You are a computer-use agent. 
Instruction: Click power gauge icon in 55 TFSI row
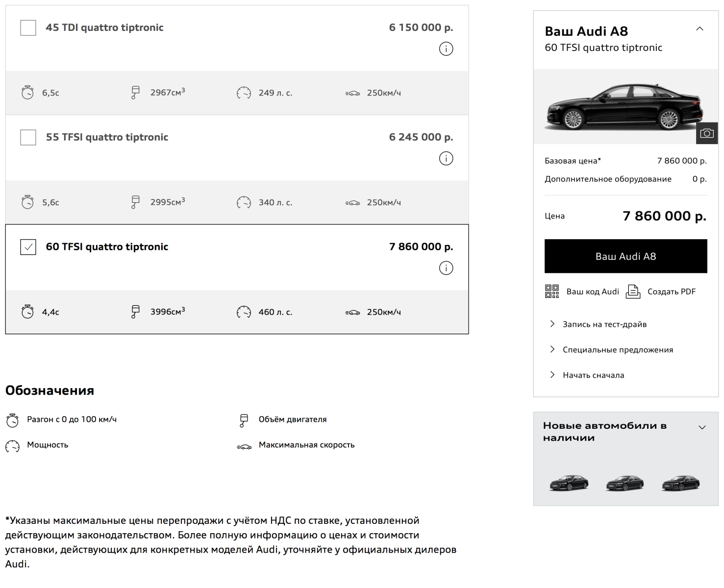click(x=244, y=202)
